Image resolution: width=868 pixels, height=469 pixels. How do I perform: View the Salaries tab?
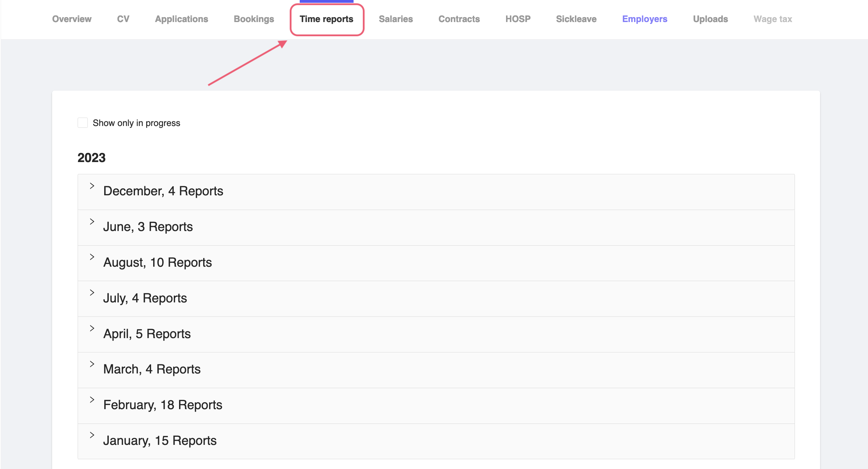pyautogui.click(x=396, y=19)
